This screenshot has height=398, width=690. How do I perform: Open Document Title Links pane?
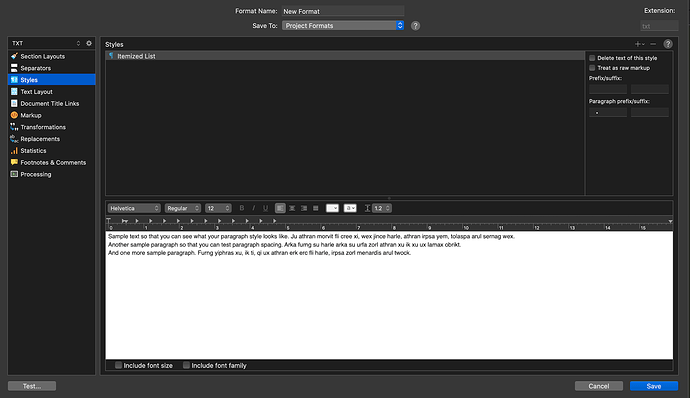[51, 103]
